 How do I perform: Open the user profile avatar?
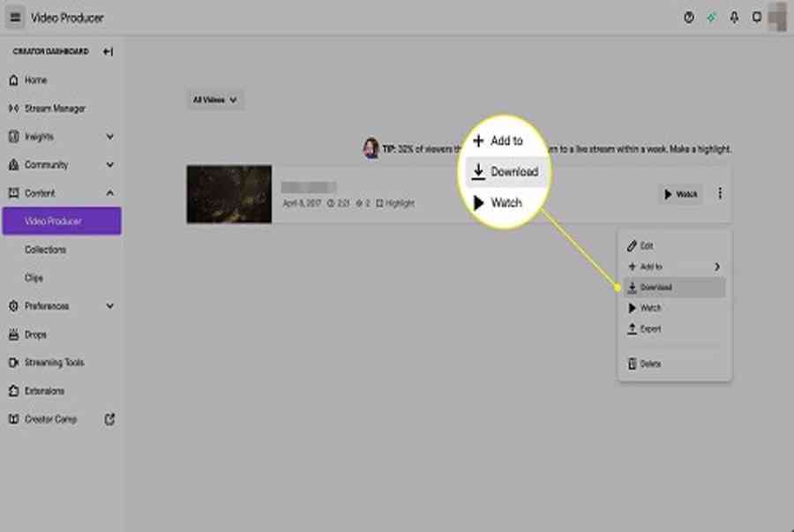pyautogui.click(x=777, y=18)
